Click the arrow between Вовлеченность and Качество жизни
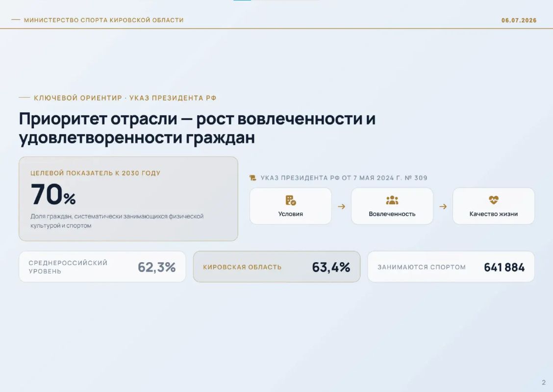The width and height of the screenshot is (553, 392). coord(443,207)
